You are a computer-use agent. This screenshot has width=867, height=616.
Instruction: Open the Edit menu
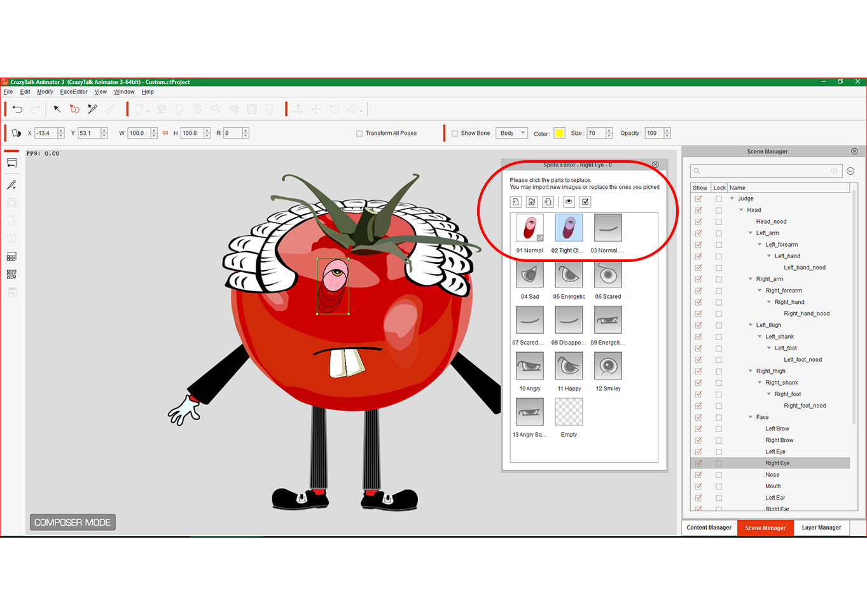tap(25, 92)
